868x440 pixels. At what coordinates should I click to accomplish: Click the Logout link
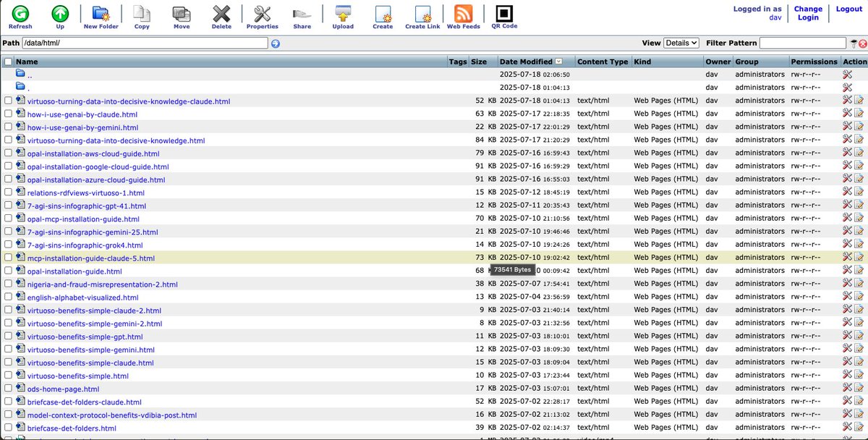pos(849,9)
